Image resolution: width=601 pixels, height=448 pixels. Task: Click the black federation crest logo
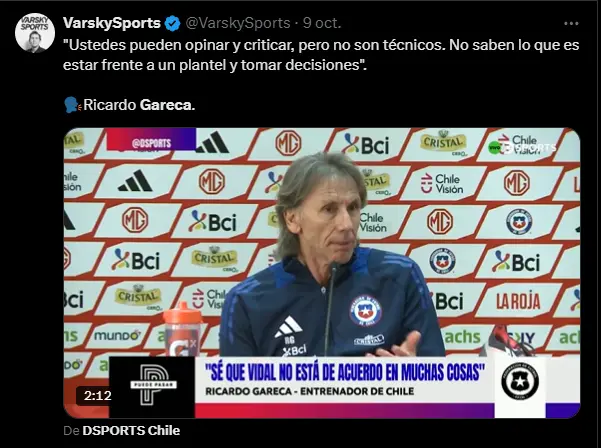(520, 381)
